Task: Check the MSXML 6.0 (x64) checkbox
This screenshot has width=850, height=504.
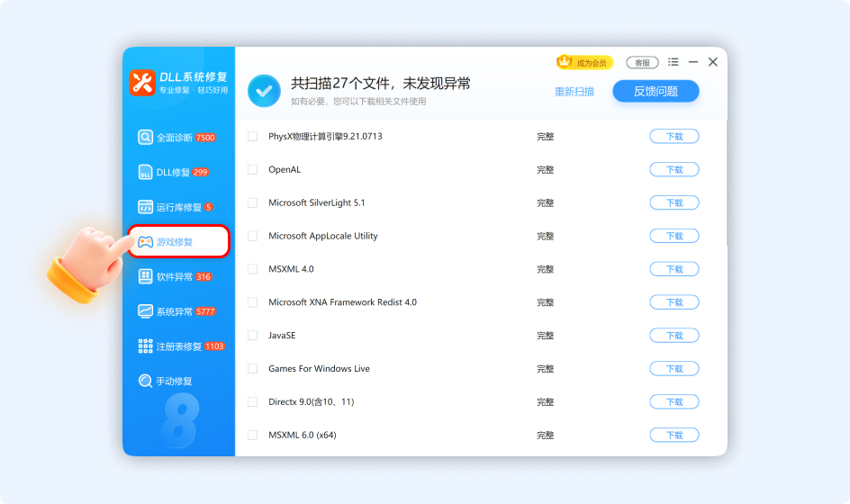Action: click(253, 435)
